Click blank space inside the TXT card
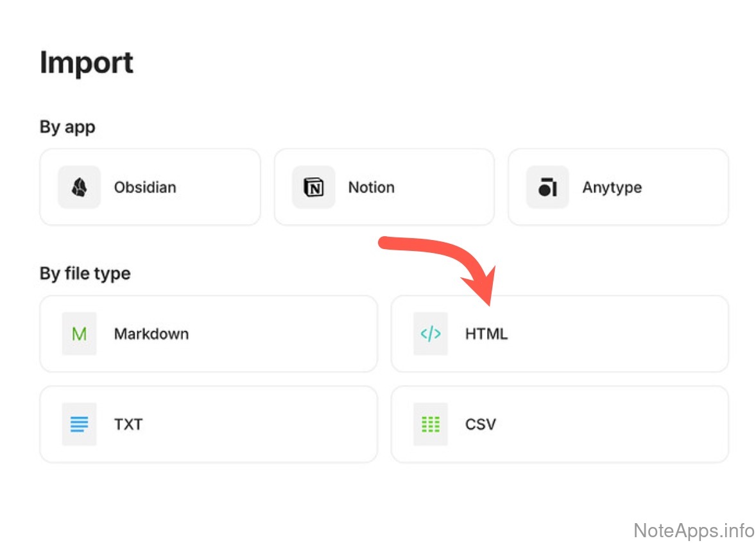 (x=270, y=424)
